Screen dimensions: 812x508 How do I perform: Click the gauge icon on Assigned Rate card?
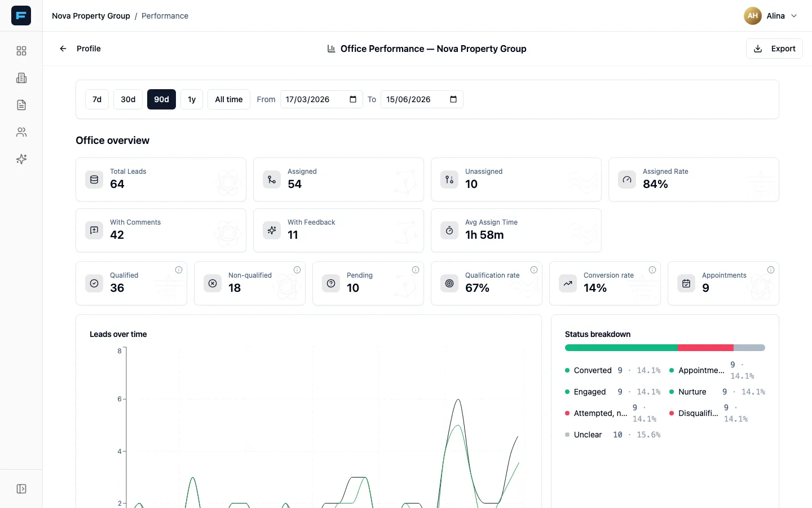627,179
